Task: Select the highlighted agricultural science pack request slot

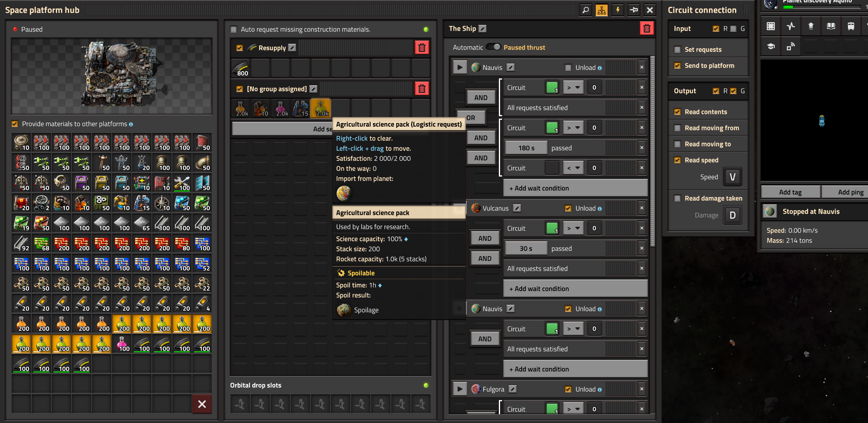Action: (x=321, y=109)
